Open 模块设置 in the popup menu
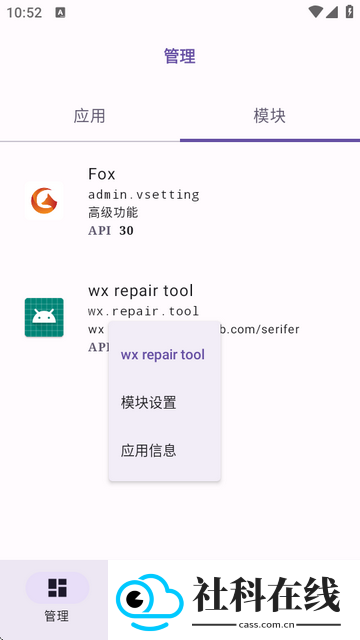The height and width of the screenshot is (640, 360). pyautogui.click(x=164, y=403)
